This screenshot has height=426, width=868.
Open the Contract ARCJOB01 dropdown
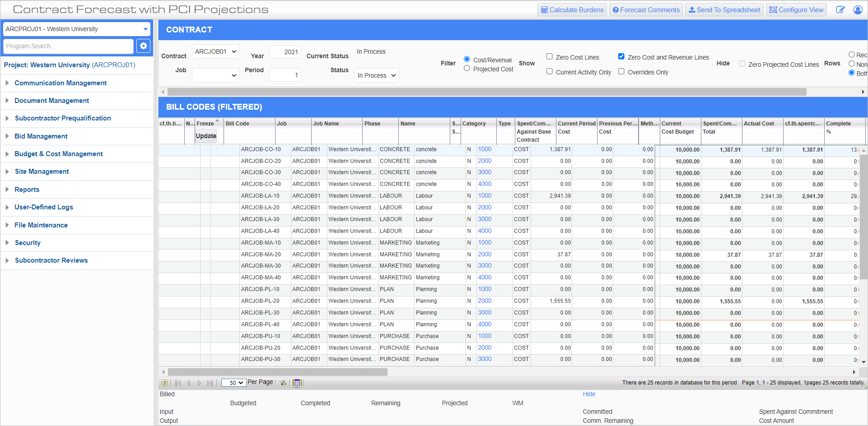point(215,52)
